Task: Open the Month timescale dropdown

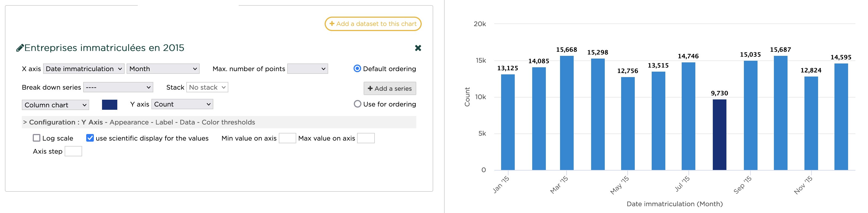Action: [163, 69]
